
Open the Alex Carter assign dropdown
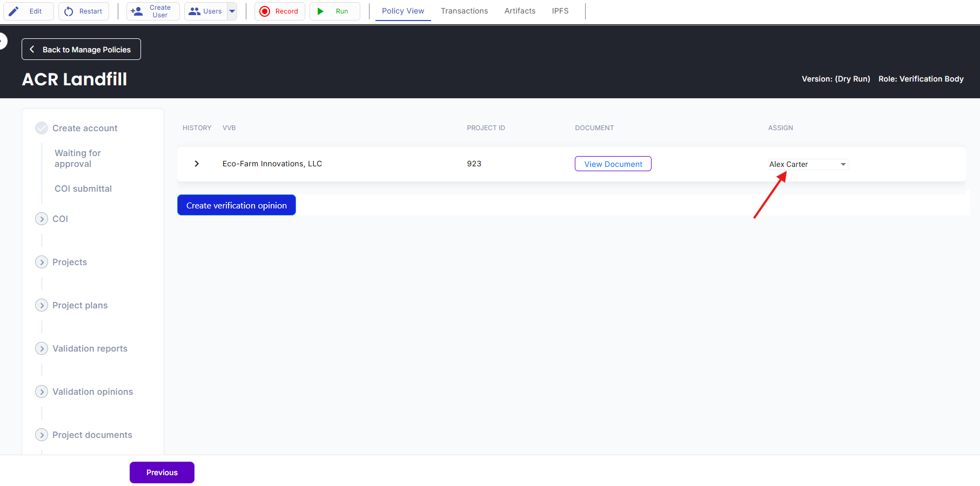pyautogui.click(x=808, y=164)
